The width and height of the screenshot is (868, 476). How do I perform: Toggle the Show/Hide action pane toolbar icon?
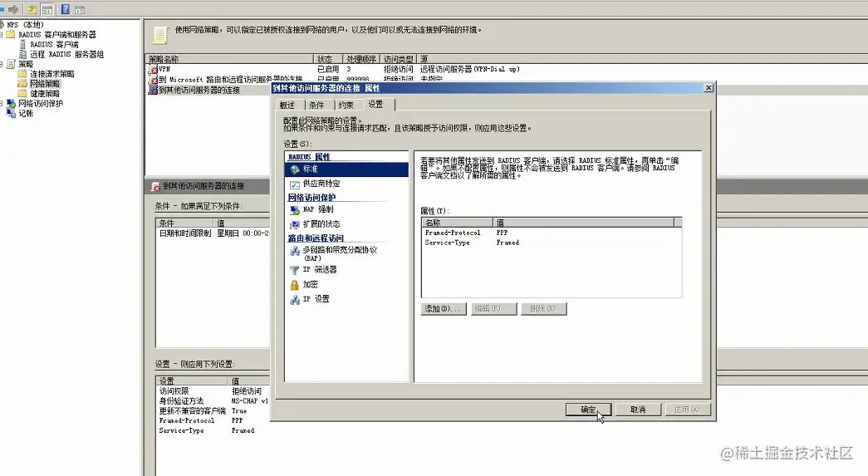[80, 9]
